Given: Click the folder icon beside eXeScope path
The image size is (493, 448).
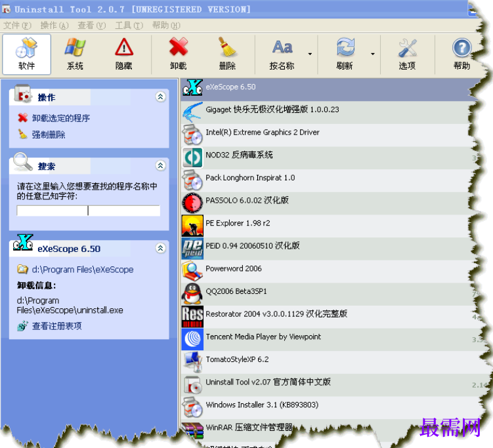Looking at the screenshot, I should coord(22,269).
